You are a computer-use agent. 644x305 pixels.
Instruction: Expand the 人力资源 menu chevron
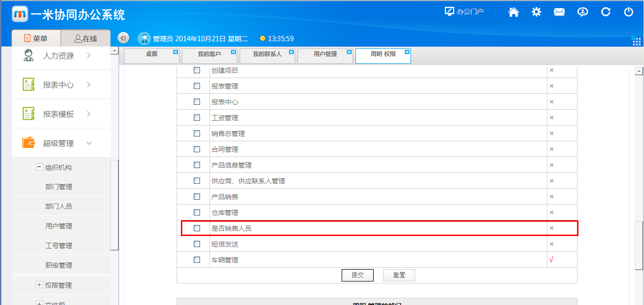tap(89, 56)
